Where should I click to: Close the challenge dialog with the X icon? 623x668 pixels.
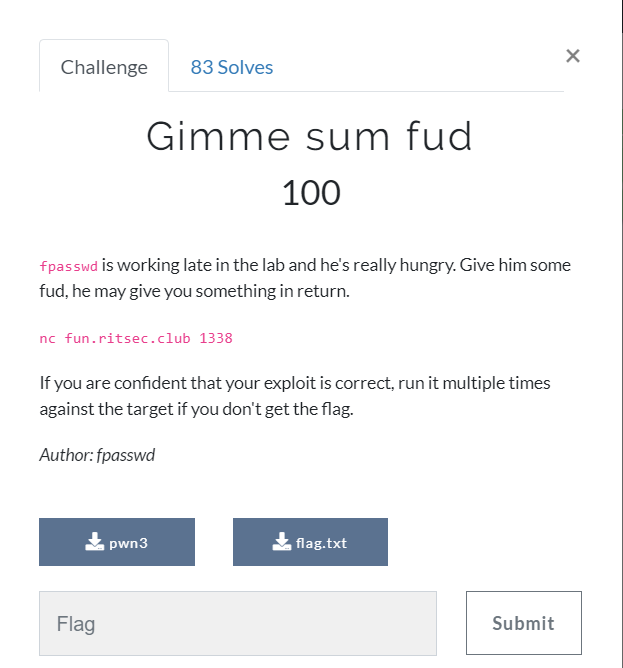(573, 56)
